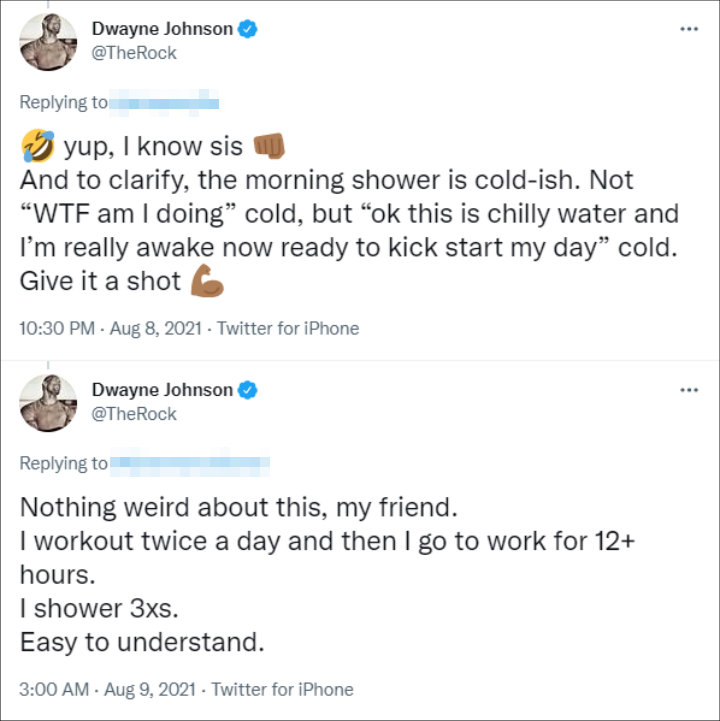Viewport: 720px width, 721px height.
Task: Click "Twitter for iPhone" on the Aug 8 tweet
Action: (288, 327)
